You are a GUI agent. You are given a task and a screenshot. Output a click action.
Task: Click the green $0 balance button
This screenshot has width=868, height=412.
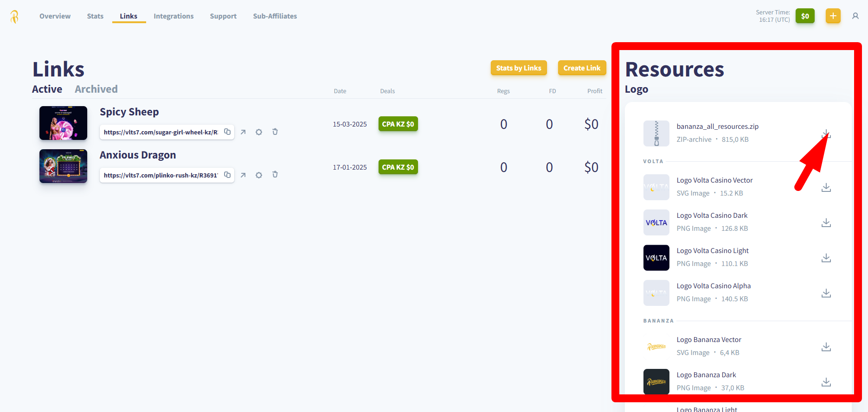tap(805, 16)
